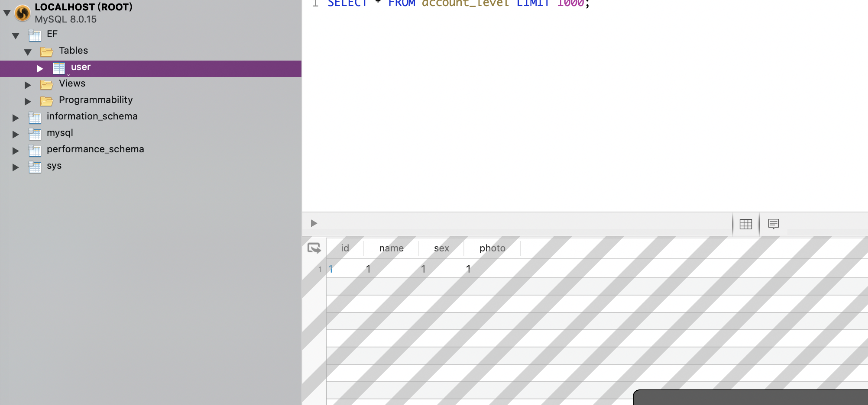Click the export results arrow icon
The image size is (868, 405).
coord(314,248)
